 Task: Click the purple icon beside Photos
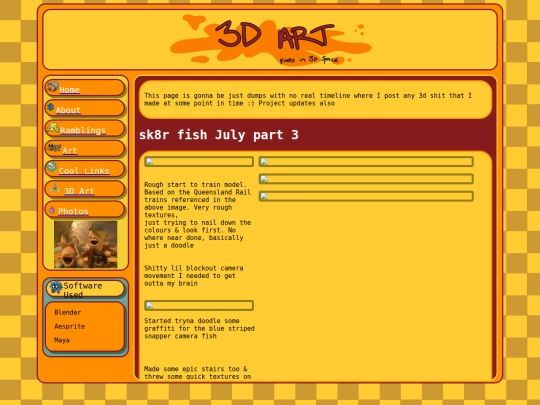click(x=52, y=210)
